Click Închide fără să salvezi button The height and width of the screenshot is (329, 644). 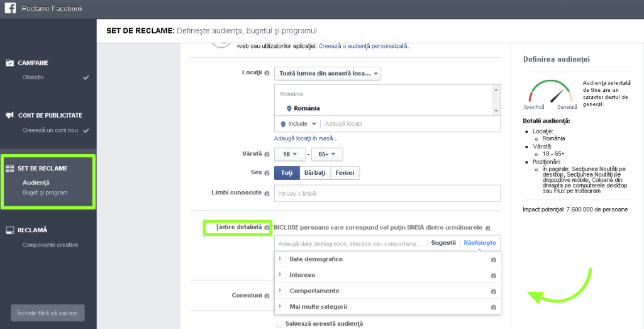click(48, 313)
